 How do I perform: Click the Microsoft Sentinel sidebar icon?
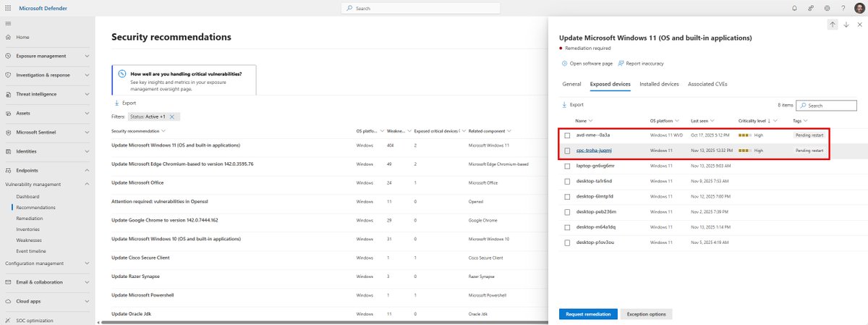pyautogui.click(x=9, y=132)
